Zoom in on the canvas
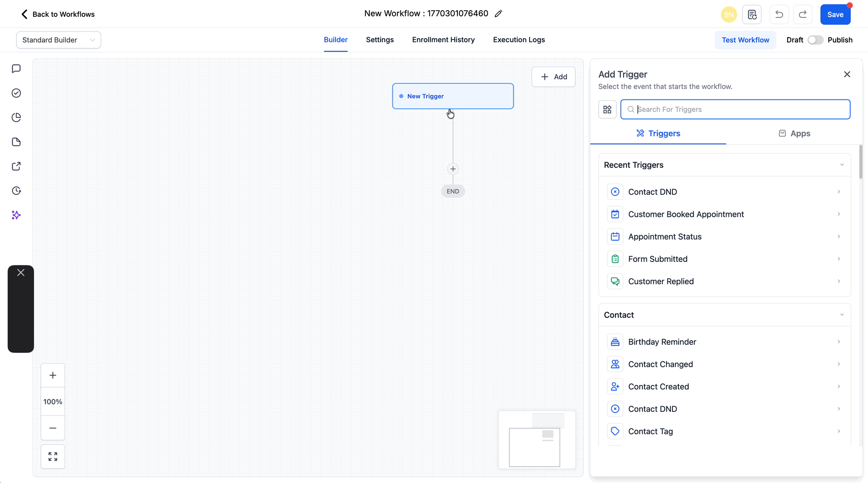 click(x=53, y=376)
